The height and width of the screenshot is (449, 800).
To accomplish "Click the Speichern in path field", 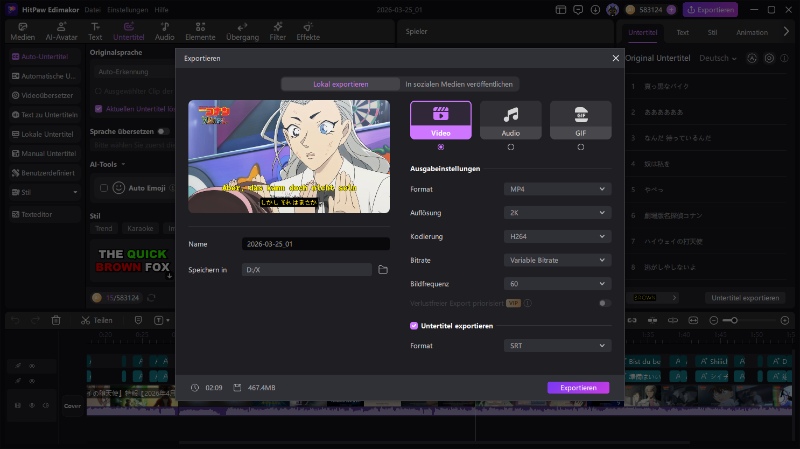I will (307, 269).
